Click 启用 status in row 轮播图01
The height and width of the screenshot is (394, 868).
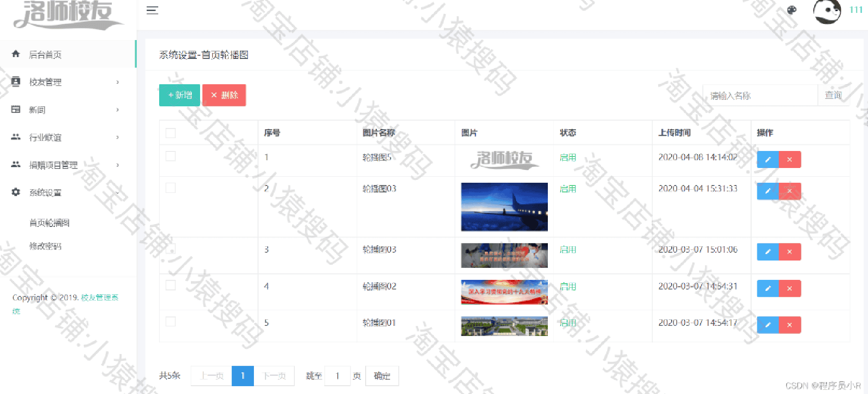(568, 323)
